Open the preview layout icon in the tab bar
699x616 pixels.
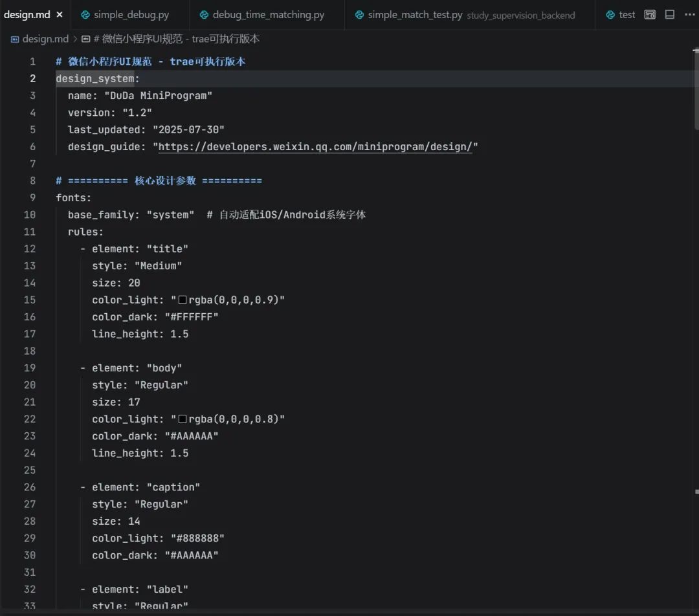pyautogui.click(x=650, y=15)
